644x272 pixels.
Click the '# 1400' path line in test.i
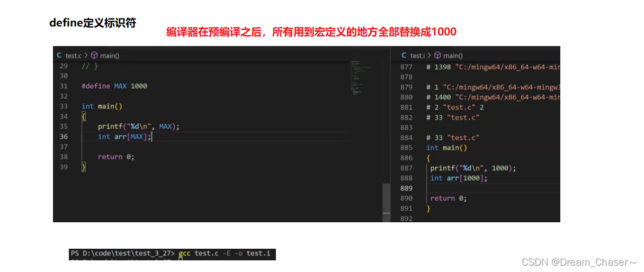pos(493,97)
